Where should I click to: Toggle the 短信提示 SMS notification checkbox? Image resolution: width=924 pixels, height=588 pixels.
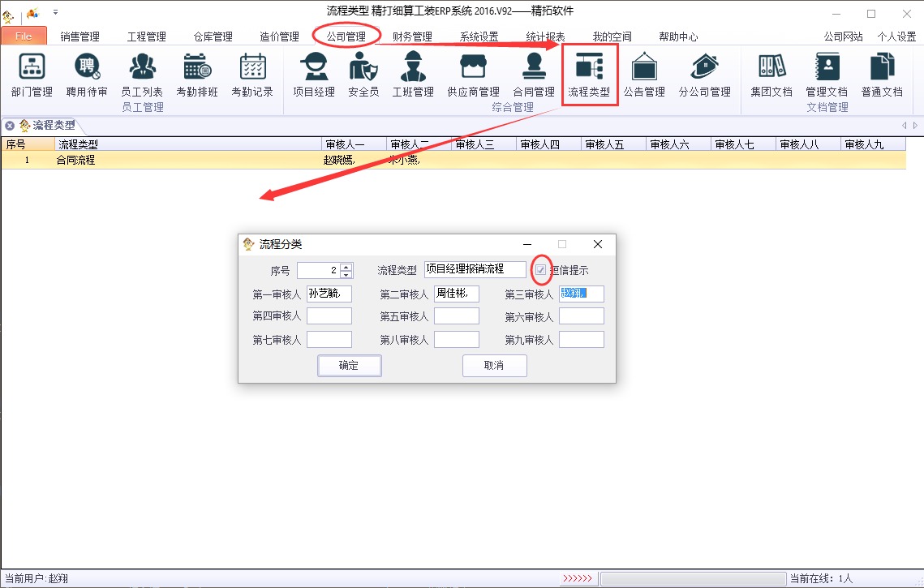click(x=540, y=270)
